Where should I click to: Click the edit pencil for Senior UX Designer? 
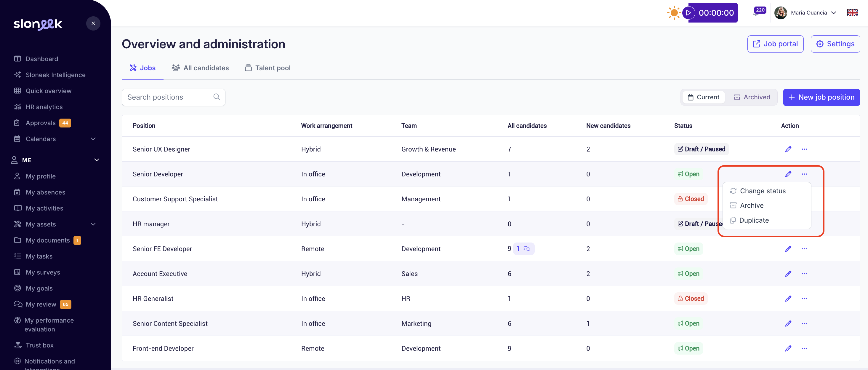788,149
